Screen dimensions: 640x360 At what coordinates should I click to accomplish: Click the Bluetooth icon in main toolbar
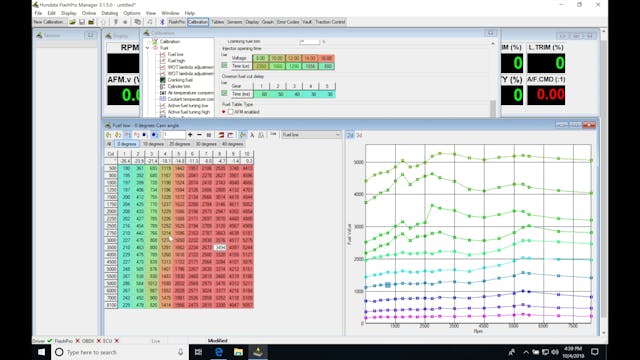click(x=162, y=22)
